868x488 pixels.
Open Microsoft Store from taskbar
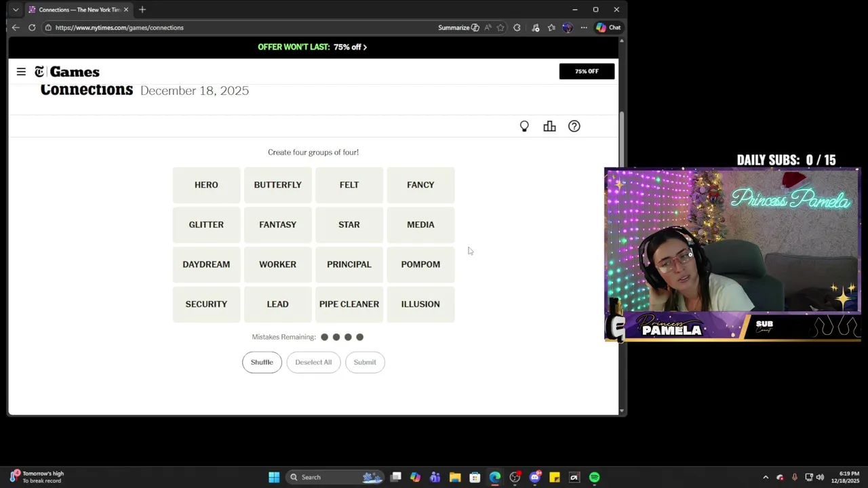475,477
